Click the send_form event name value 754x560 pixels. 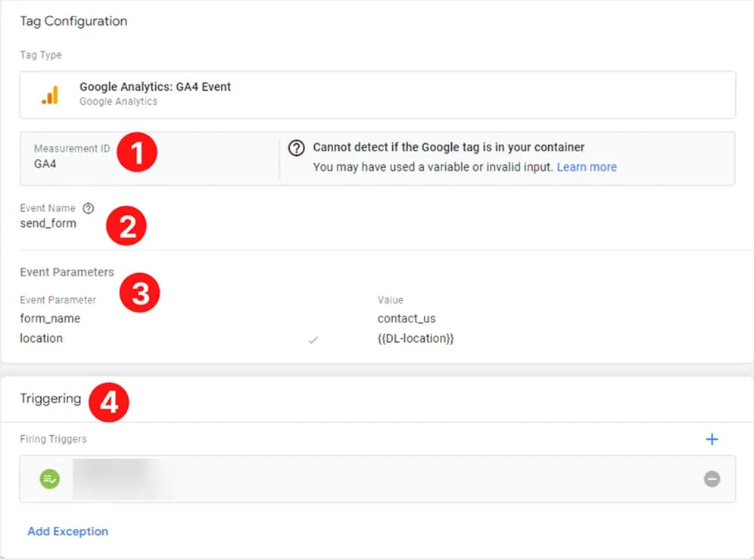[x=48, y=223]
